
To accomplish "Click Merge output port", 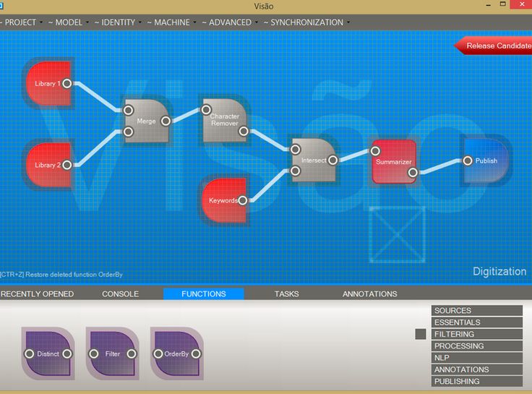I will click(166, 121).
